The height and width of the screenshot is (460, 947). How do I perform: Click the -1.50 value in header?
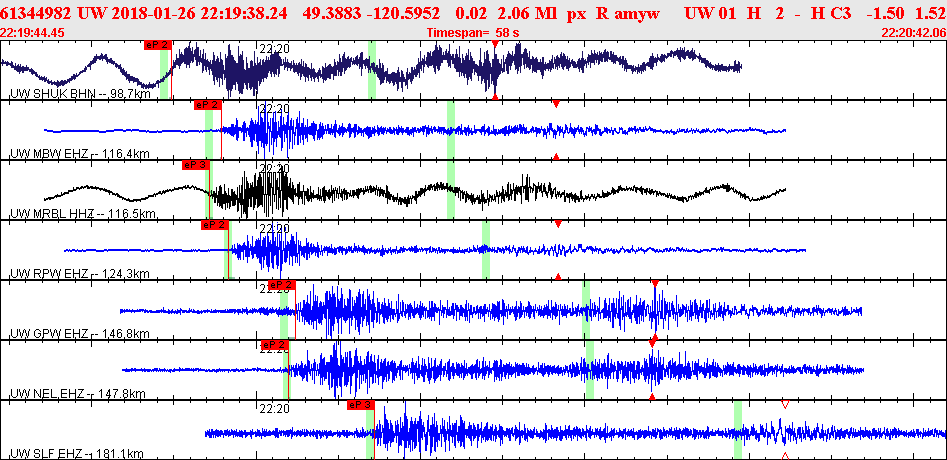coord(884,12)
